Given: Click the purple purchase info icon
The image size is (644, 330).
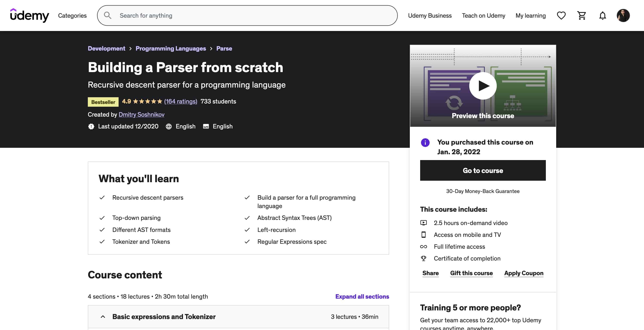Looking at the screenshot, I should pos(425,142).
